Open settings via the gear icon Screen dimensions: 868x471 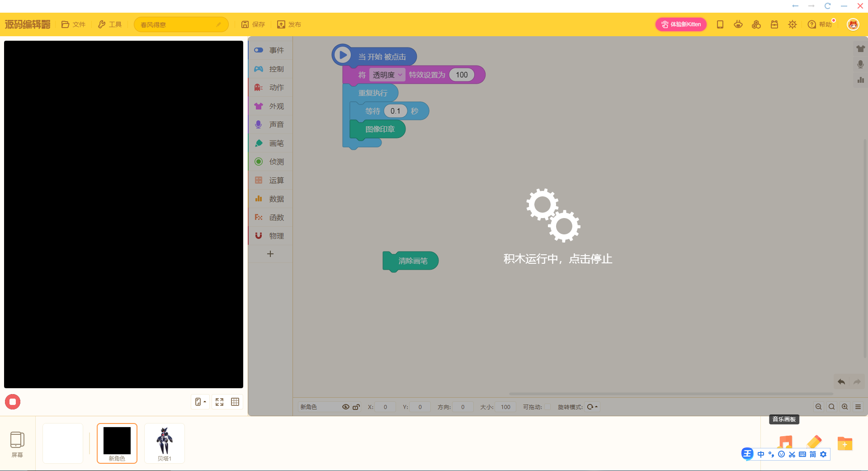tap(793, 24)
